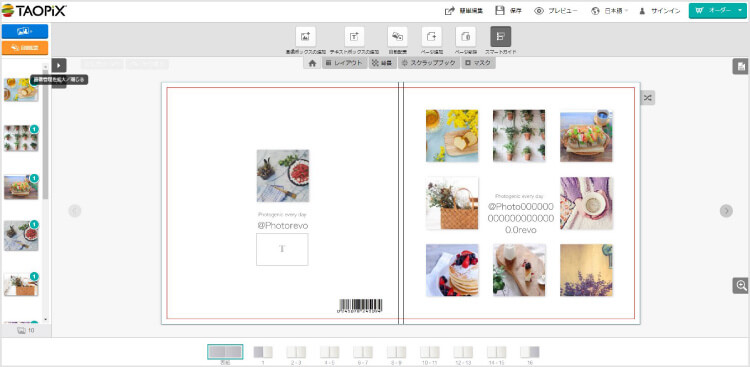The image size is (750, 367).
Task: Select the bread and yellow flowers sidebar thumbnail
Action: pos(21,89)
